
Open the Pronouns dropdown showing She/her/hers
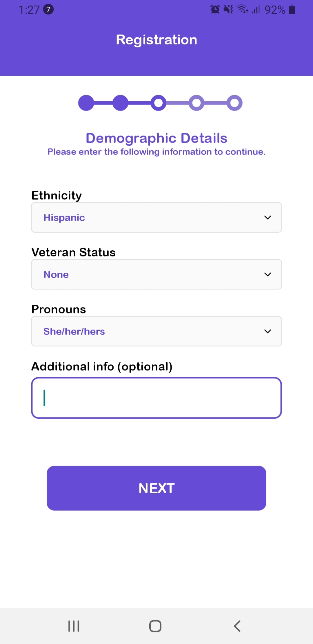156,331
